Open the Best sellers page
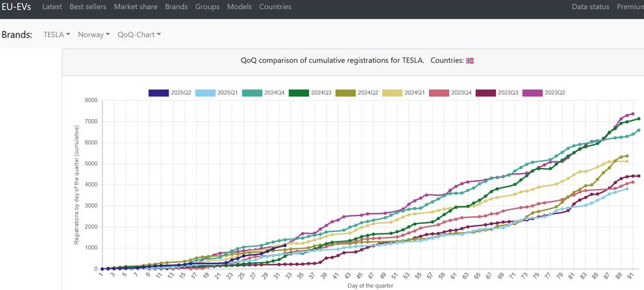Viewport: 644px width, 290px height. (x=88, y=7)
